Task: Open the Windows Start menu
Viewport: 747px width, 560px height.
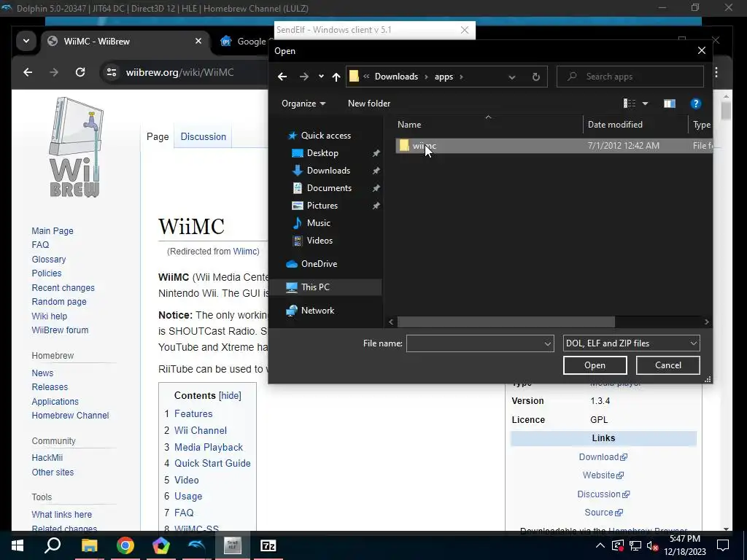Action: [18, 545]
